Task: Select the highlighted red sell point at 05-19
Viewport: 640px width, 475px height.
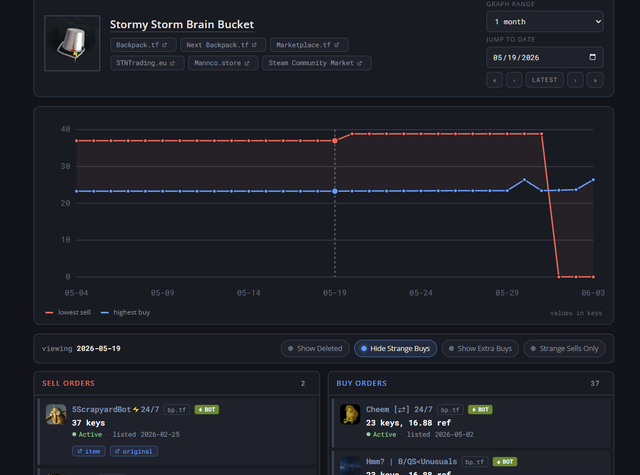Action: [335, 141]
